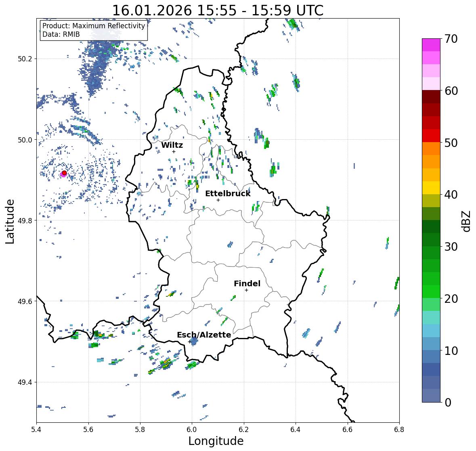Click the plus marker below Ettelbruck
The width and height of the screenshot is (476, 451).
pos(218,200)
